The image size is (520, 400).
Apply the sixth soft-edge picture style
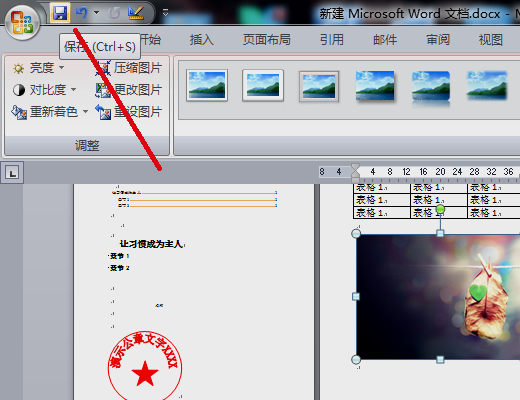[487, 85]
